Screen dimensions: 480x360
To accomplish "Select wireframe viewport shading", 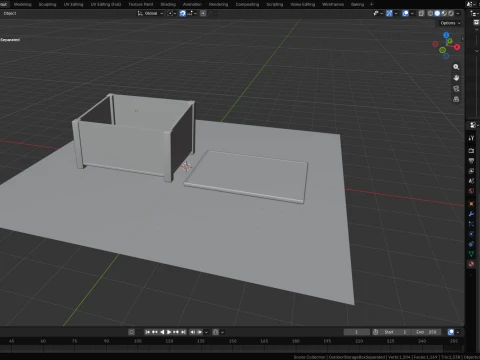I will (430, 13).
